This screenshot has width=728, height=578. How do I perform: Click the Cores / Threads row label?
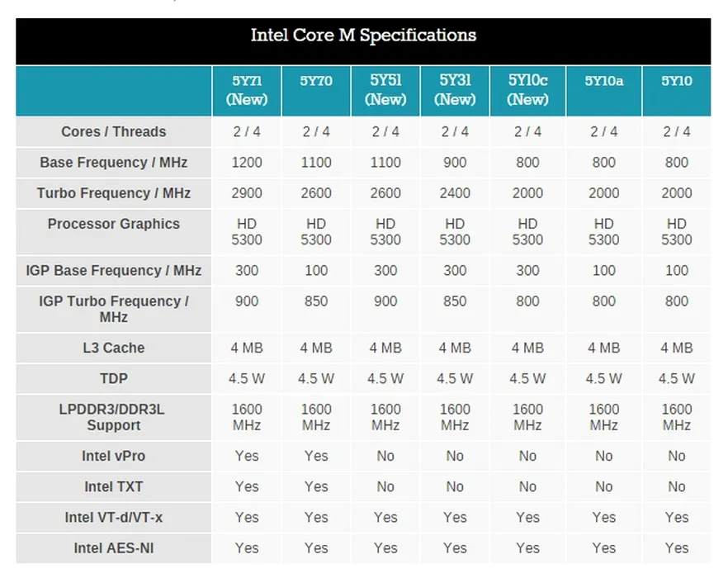pos(113,132)
